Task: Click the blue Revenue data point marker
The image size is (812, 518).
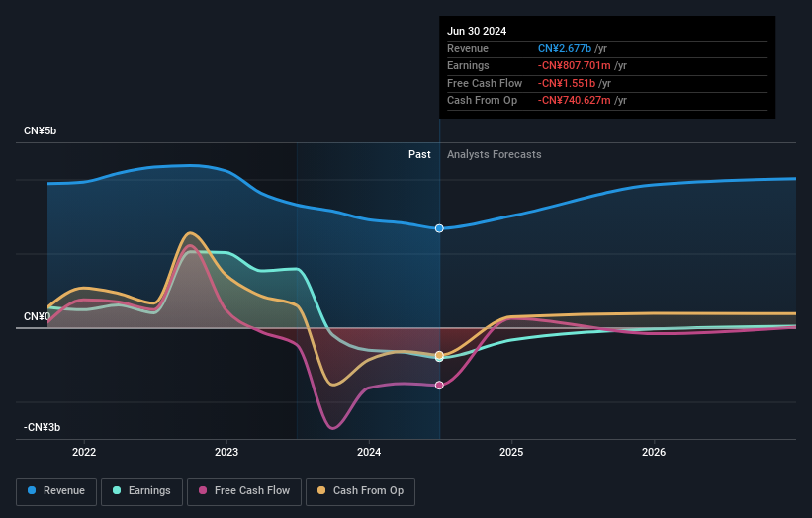Action: point(439,228)
